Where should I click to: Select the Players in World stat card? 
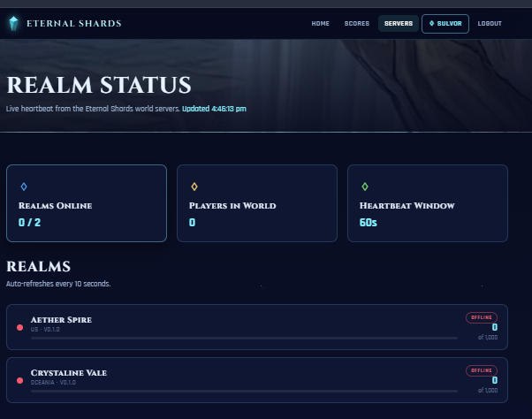point(257,203)
